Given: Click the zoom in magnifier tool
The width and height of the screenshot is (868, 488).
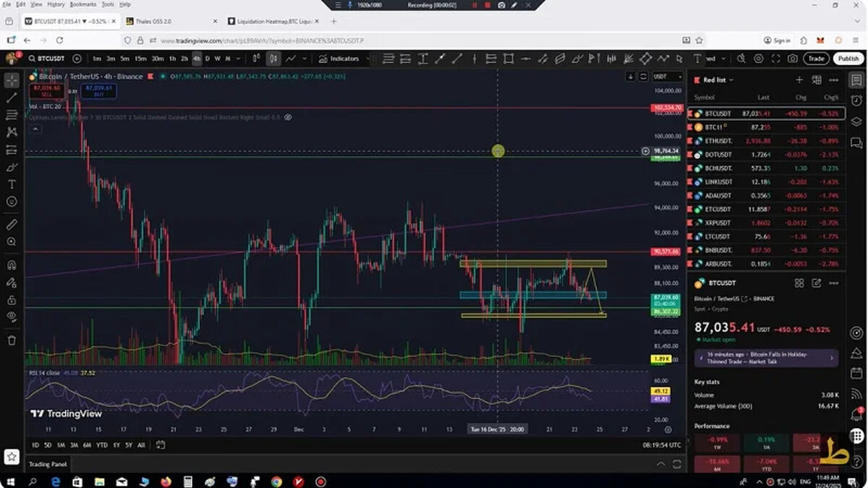Looking at the screenshot, I should [12, 242].
